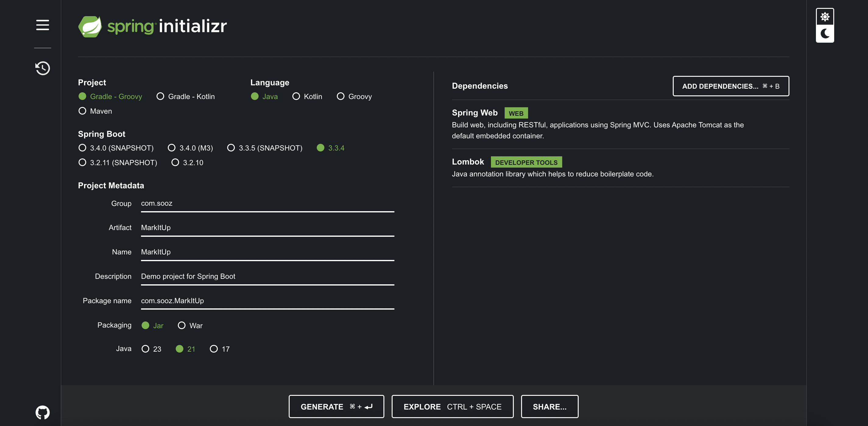Viewport: 868px width, 426px height.
Task: Choose Java as the language
Action: pyautogui.click(x=264, y=96)
